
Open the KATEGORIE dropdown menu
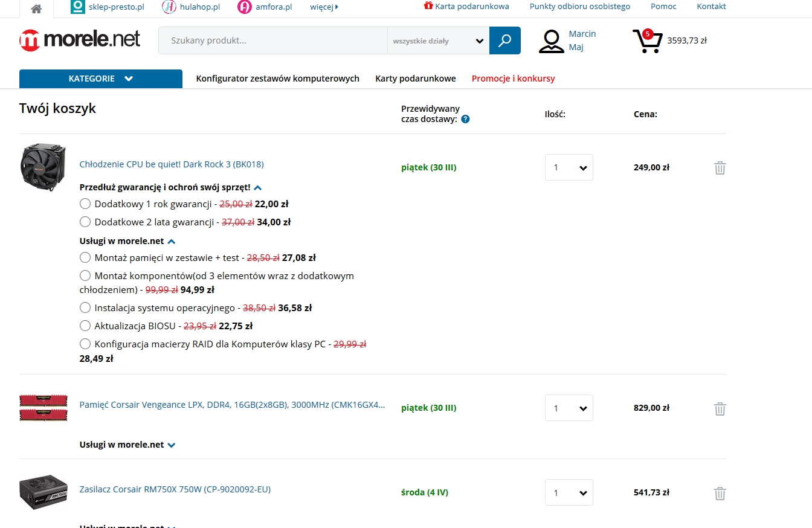point(101,79)
